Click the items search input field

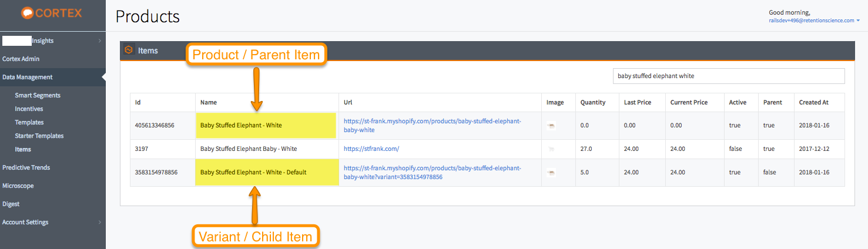(729, 76)
